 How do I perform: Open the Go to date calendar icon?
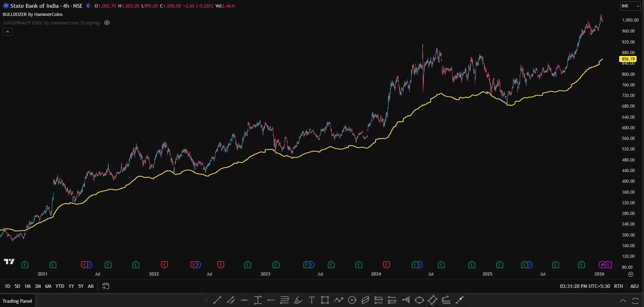click(106, 286)
